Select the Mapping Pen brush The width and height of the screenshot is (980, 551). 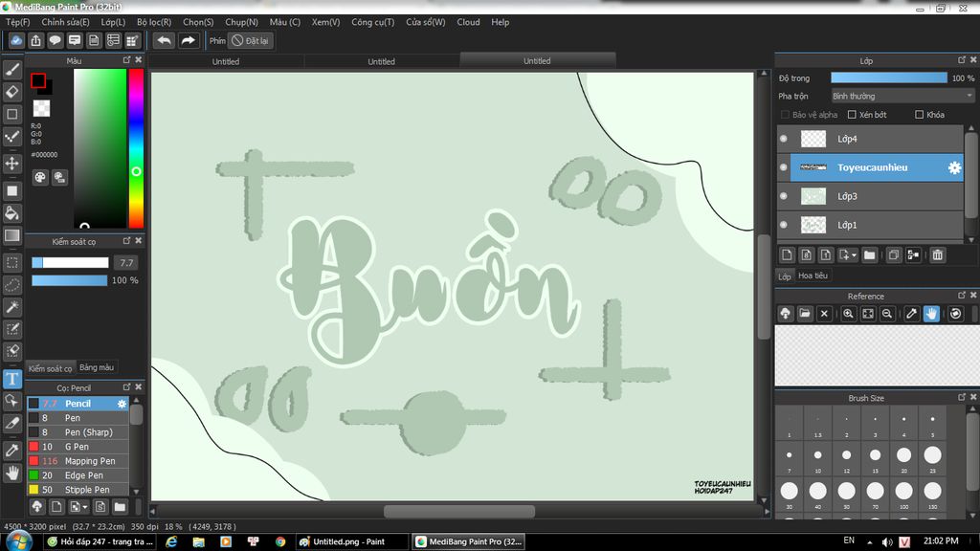click(78, 461)
